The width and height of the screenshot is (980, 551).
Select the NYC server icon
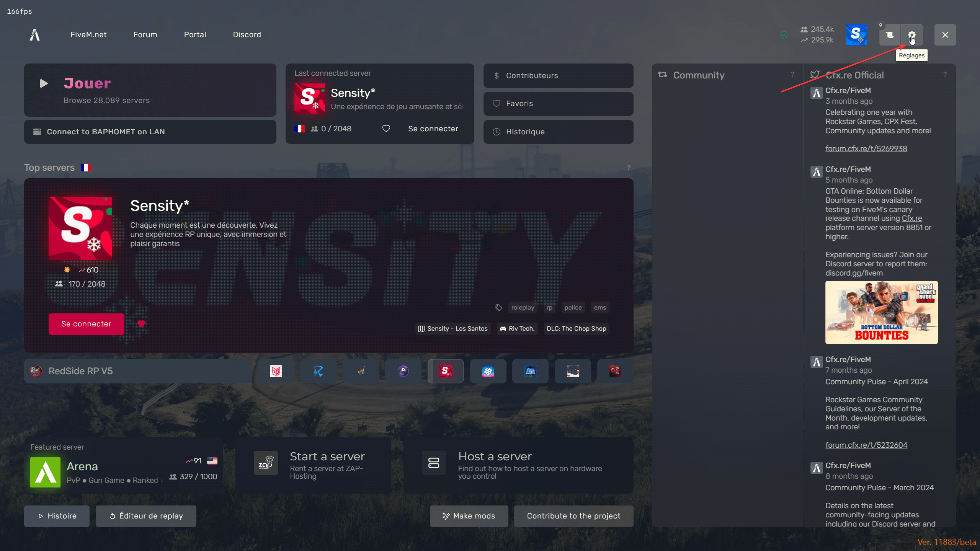361,371
